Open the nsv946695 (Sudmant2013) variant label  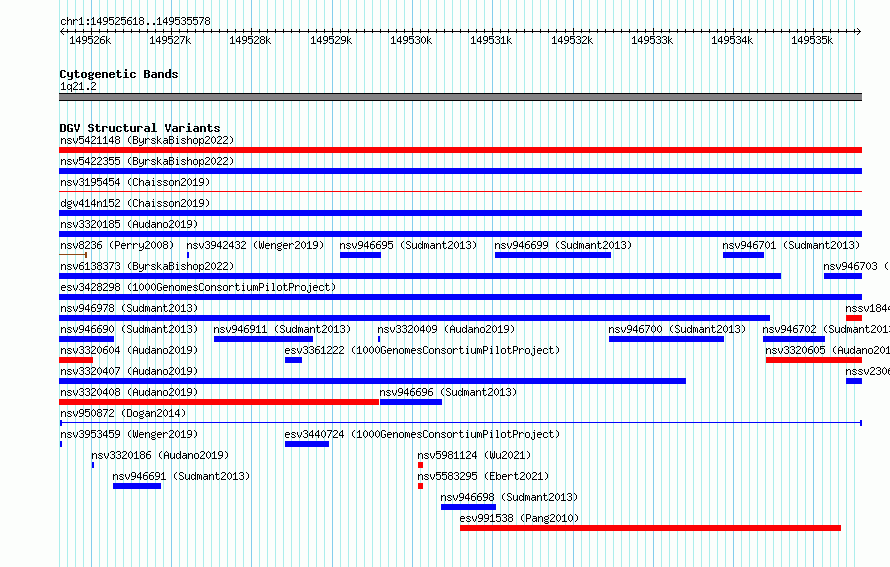click(x=408, y=245)
